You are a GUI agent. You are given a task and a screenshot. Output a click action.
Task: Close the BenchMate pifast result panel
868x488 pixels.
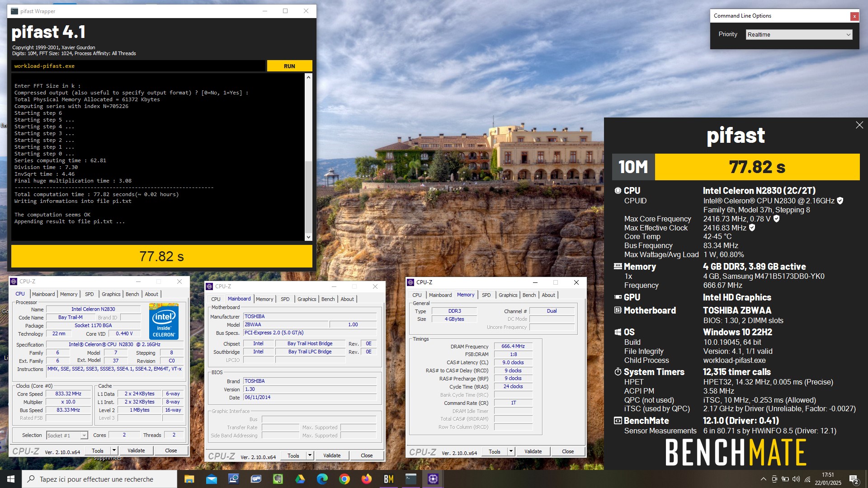click(859, 125)
